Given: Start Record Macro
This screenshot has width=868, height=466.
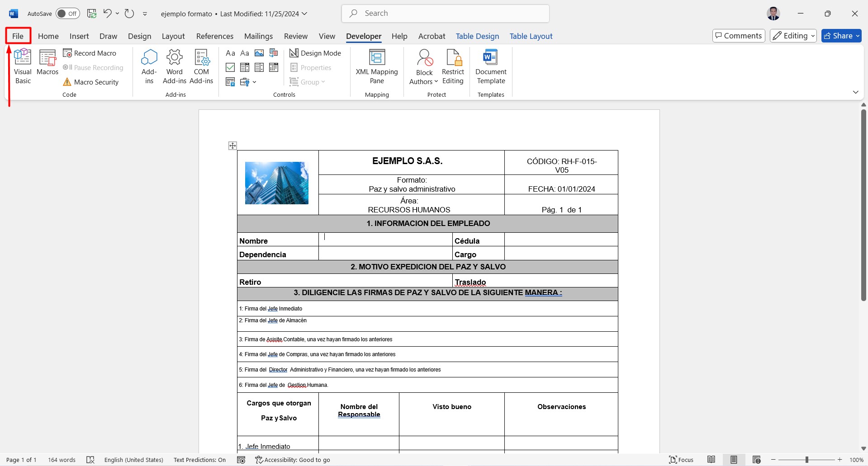Looking at the screenshot, I should click(90, 53).
